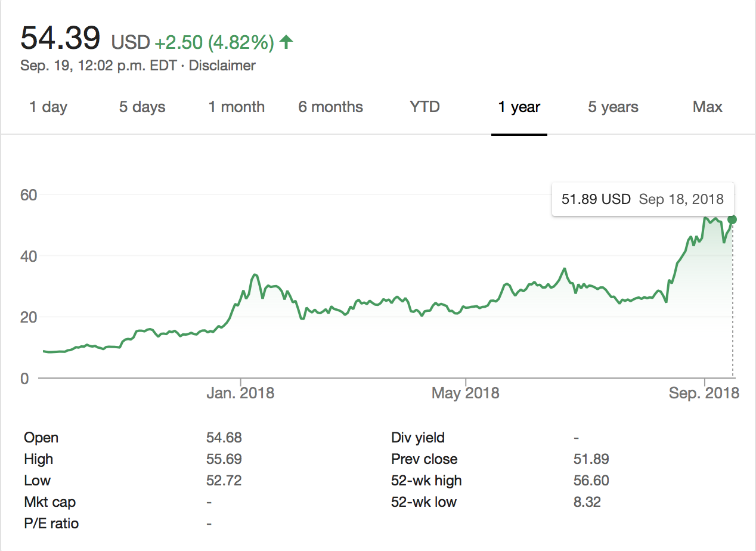Choose the YTD tab
Viewport: 756px width, 551px height.
pyautogui.click(x=425, y=107)
